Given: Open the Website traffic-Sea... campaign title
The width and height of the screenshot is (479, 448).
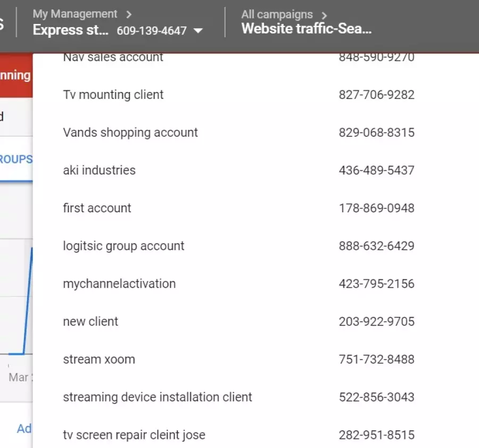Looking at the screenshot, I should coord(307,29).
